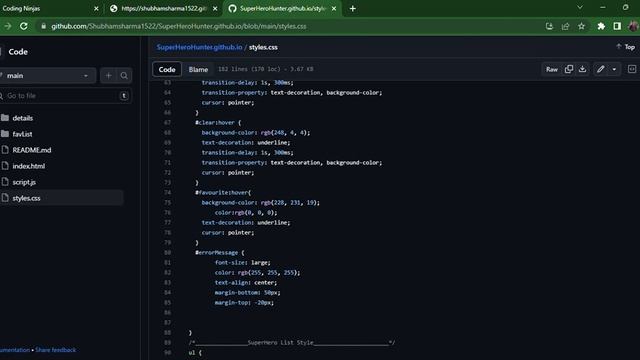The width and height of the screenshot is (640, 360).
Task: Bookmark this page with the star icon
Action: pyautogui.click(x=581, y=26)
